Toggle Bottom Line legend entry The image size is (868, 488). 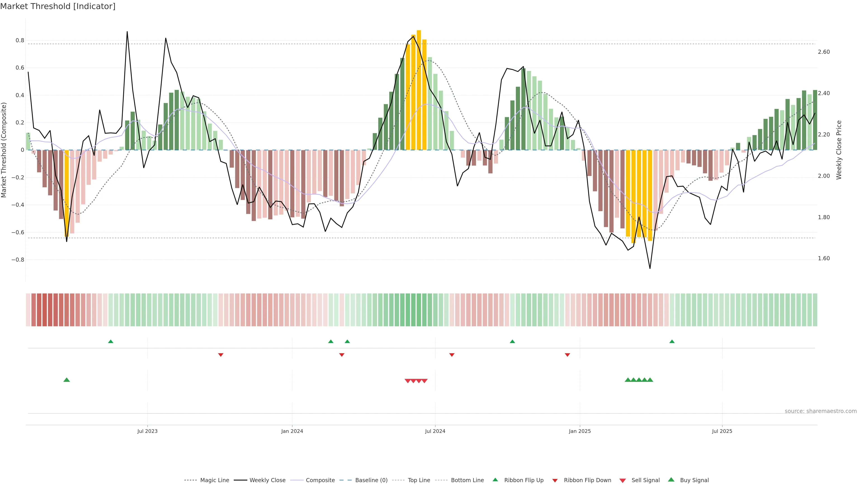[467, 480]
